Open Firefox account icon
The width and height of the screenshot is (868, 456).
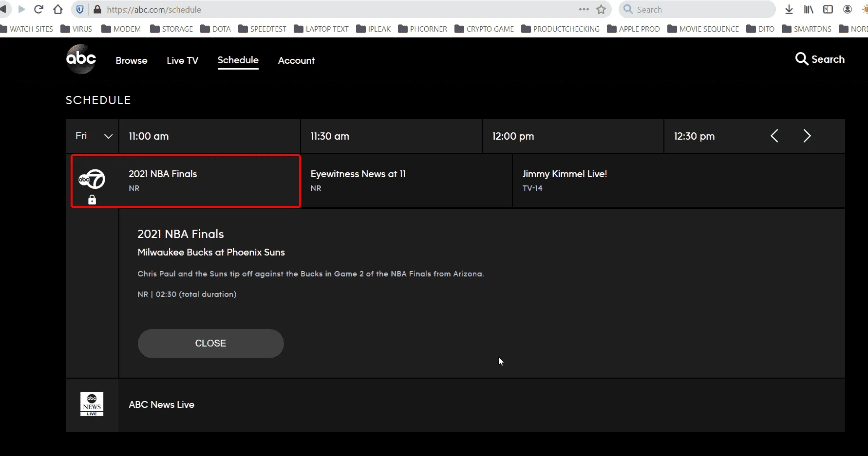(848, 9)
